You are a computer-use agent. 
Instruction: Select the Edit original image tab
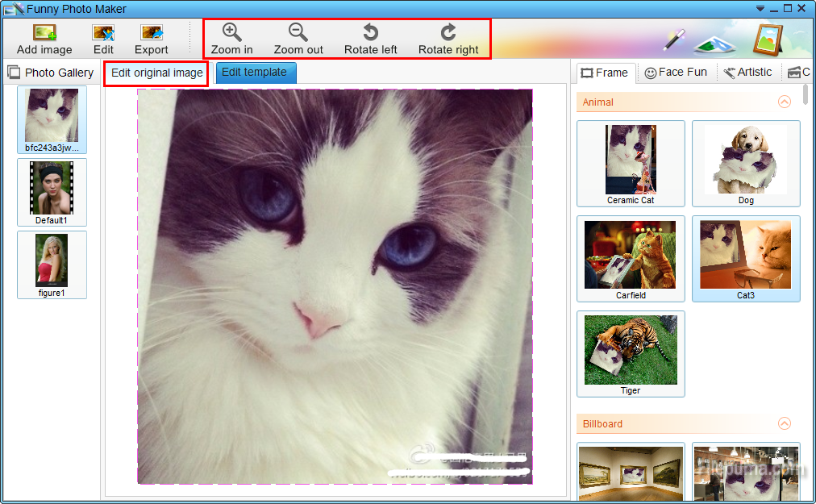point(156,73)
